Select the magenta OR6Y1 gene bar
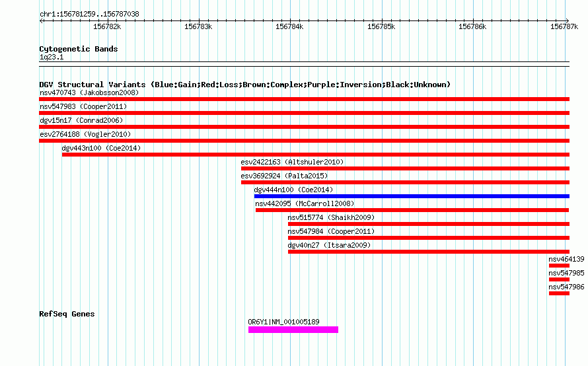Screen dimensions: 588x366 293,330
